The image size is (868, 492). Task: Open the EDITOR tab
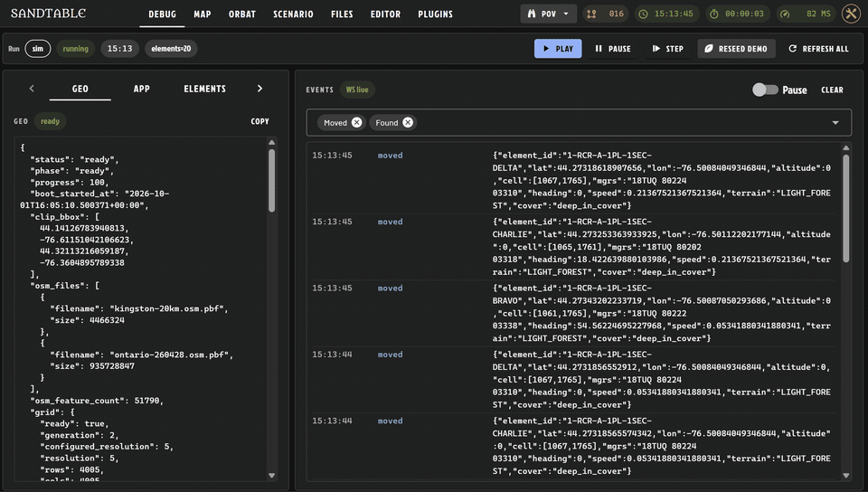click(385, 14)
